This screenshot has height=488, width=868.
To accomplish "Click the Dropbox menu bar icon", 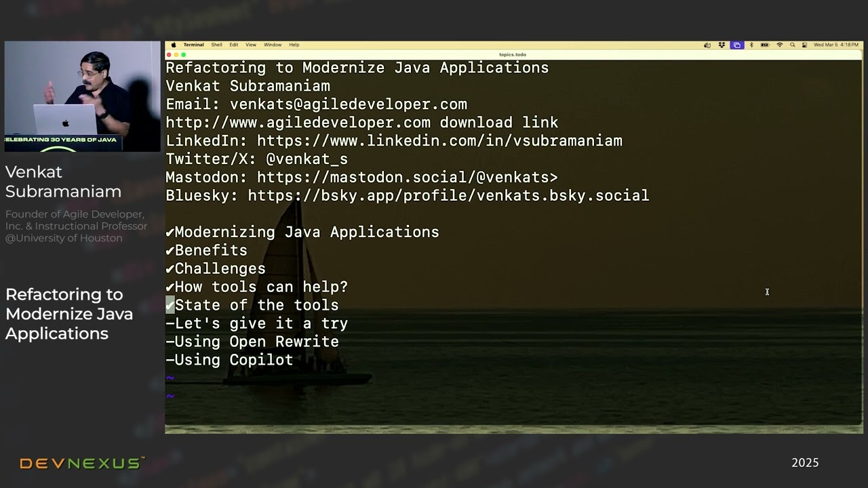I will 722,45.
